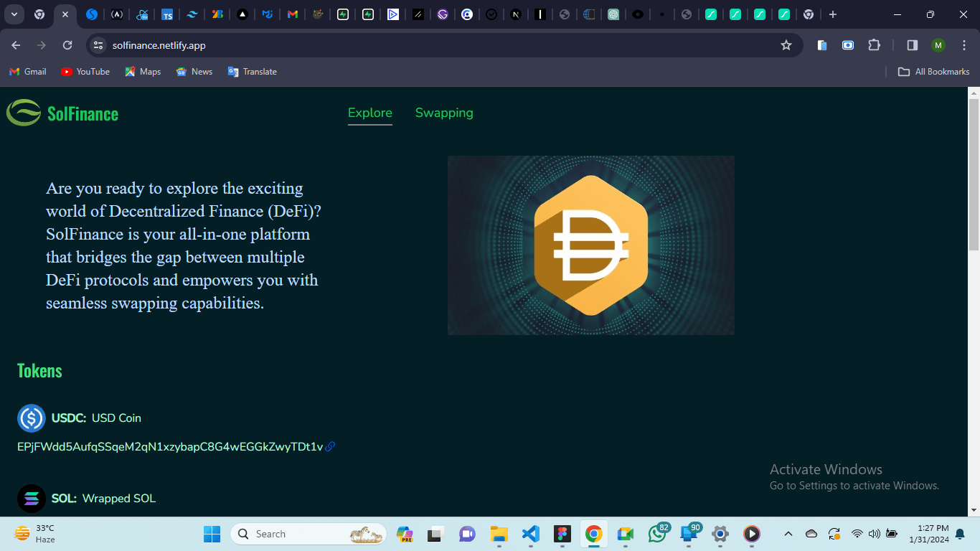Open a new browser tab
Viewport: 980px width, 551px height.
(x=833, y=14)
